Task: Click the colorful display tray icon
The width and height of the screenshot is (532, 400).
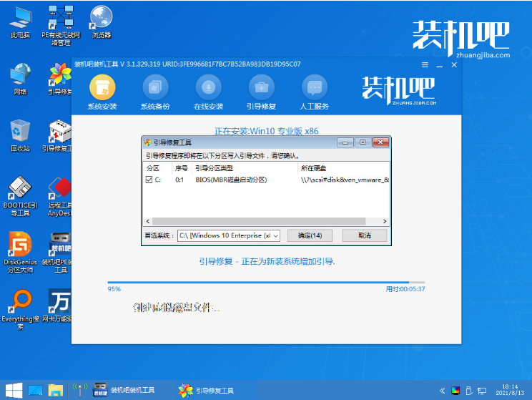Action: pyautogui.click(x=455, y=391)
